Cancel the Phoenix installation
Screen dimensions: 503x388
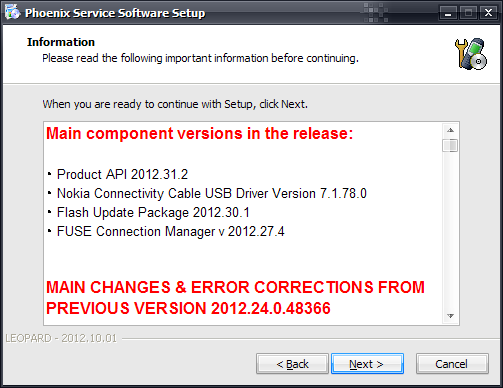[x=452, y=364]
